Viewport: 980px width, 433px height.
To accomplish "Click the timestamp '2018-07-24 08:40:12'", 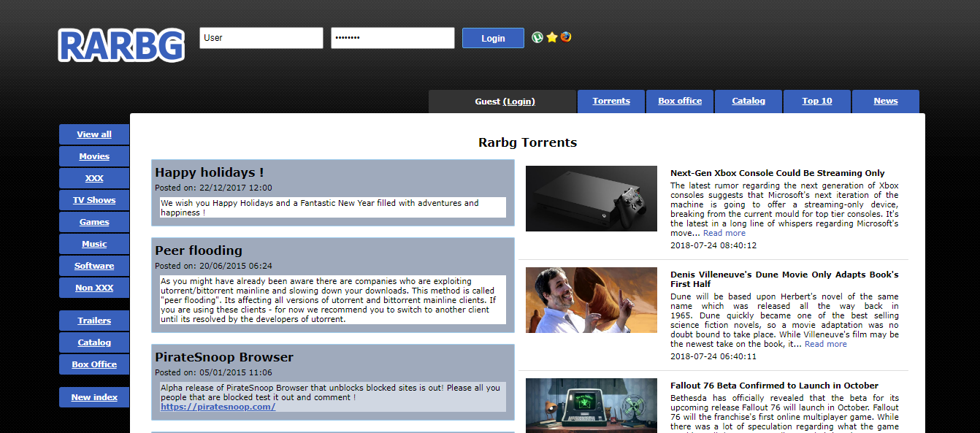I will [x=713, y=245].
